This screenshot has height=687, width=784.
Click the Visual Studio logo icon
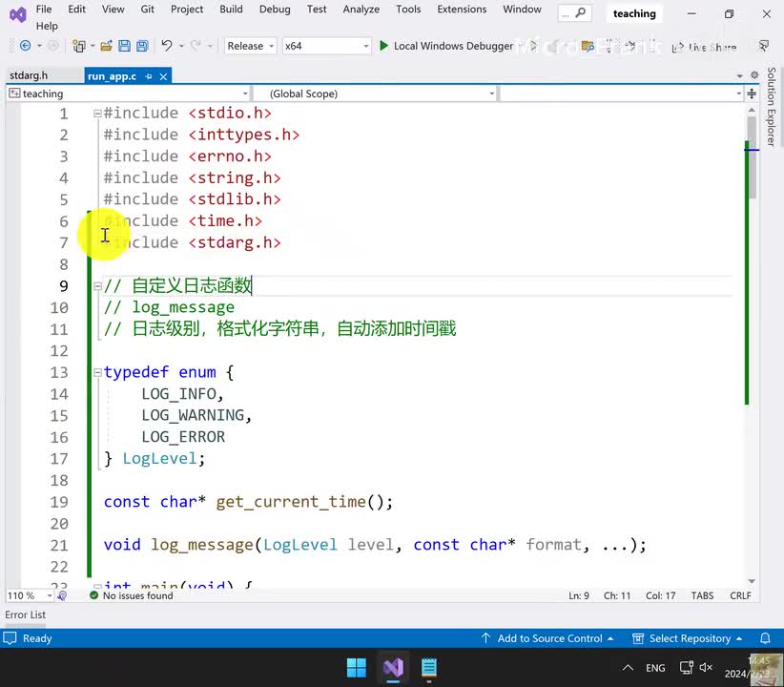coord(17,15)
